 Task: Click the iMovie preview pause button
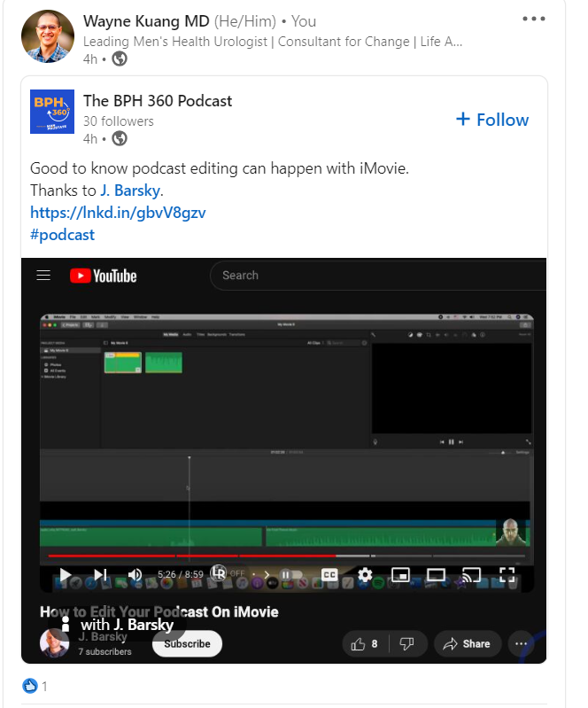(452, 442)
